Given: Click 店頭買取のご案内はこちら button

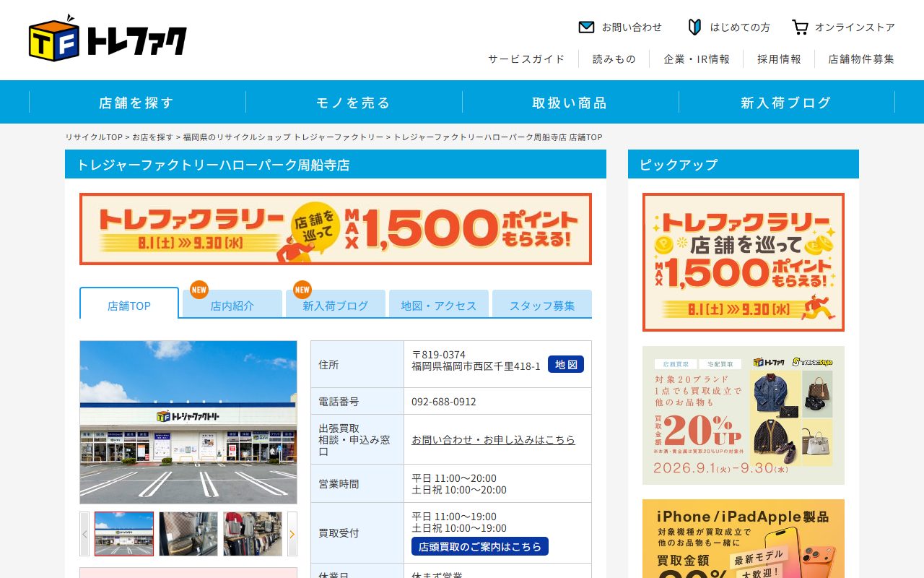Looking at the screenshot, I should pyautogui.click(x=480, y=546).
